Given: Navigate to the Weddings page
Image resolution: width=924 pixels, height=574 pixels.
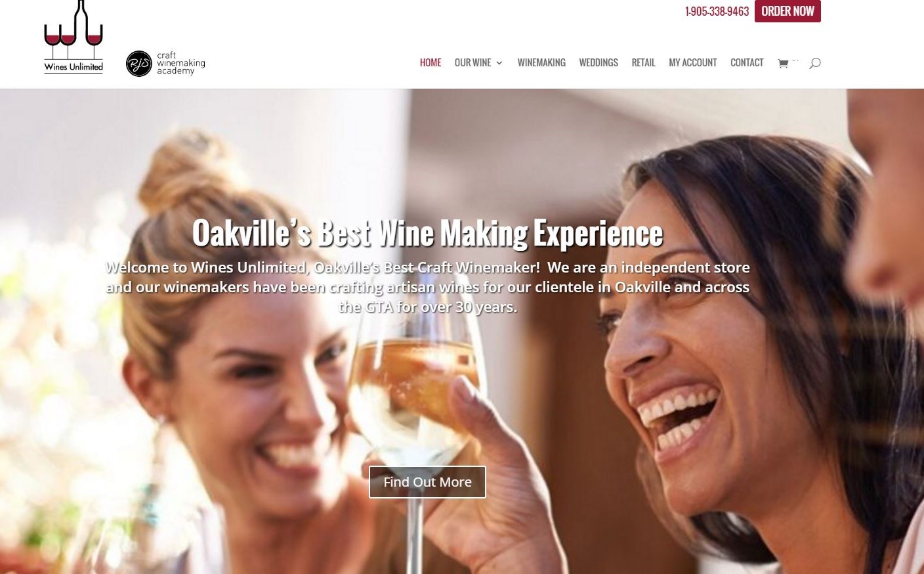Looking at the screenshot, I should tap(598, 62).
